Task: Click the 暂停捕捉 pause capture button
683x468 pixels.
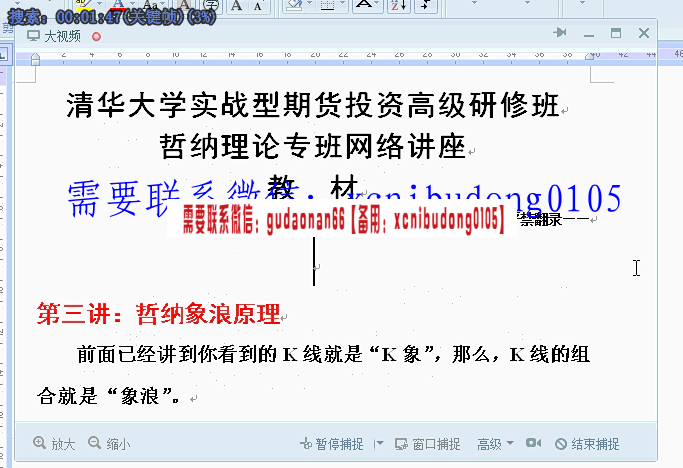Action: 332,444
